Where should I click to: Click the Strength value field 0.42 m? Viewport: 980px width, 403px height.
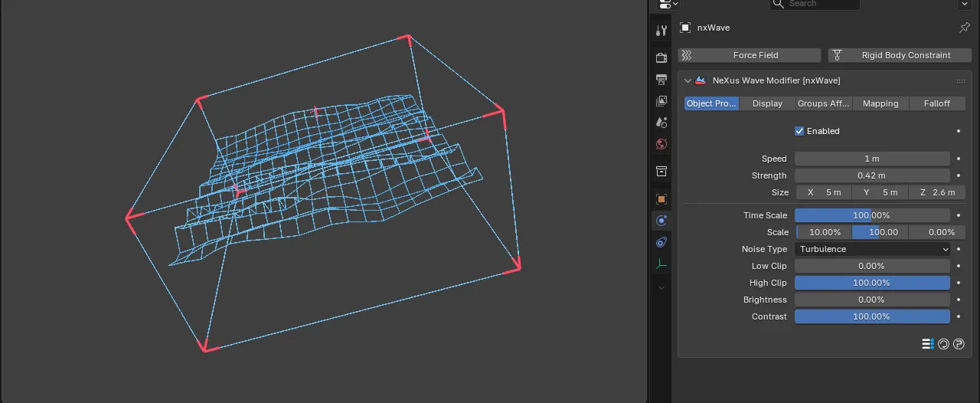pos(872,175)
